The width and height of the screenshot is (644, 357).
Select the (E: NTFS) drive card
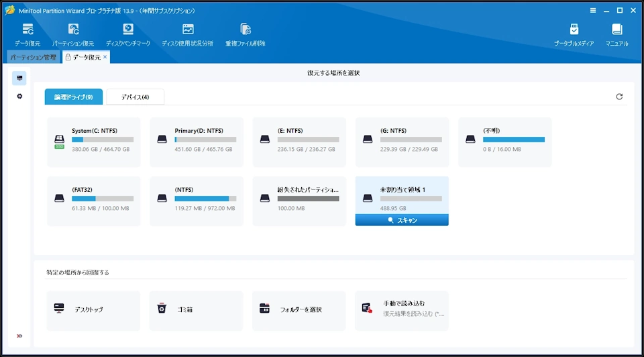299,142
